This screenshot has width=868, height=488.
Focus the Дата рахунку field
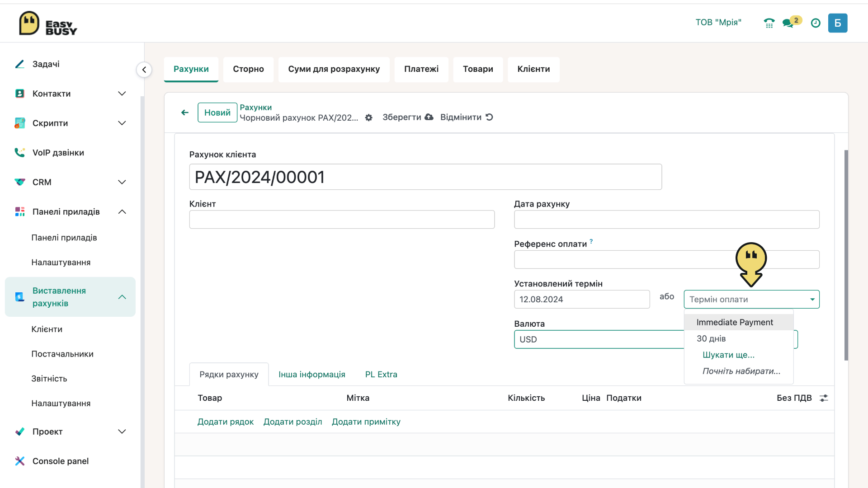click(667, 219)
